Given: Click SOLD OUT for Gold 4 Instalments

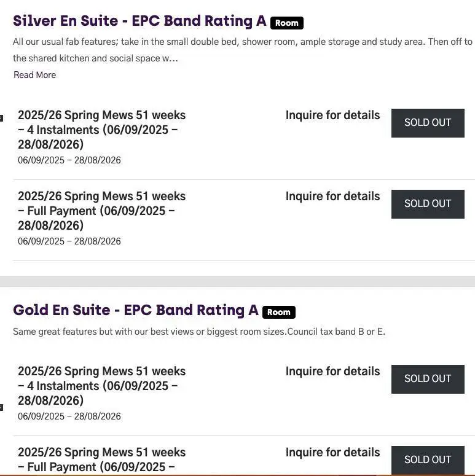Looking at the screenshot, I should (x=428, y=379).
